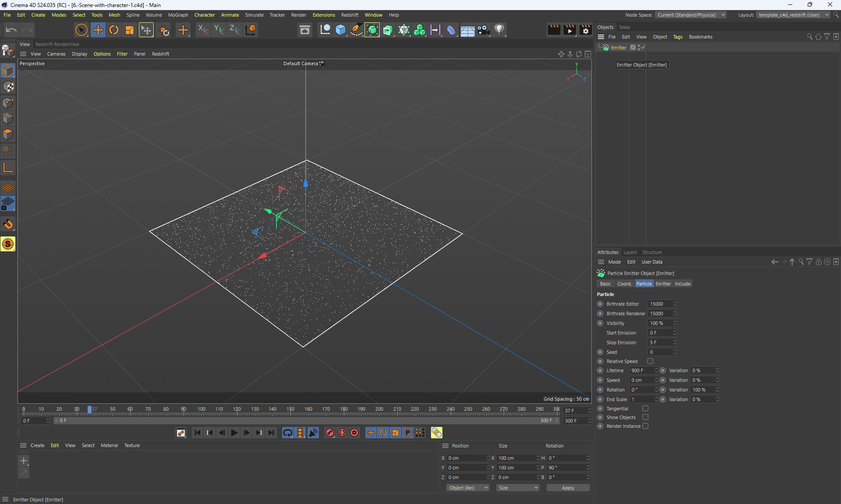Open the Layout selection dropdown
This screenshot has width=841, height=504.
pyautogui.click(x=793, y=15)
